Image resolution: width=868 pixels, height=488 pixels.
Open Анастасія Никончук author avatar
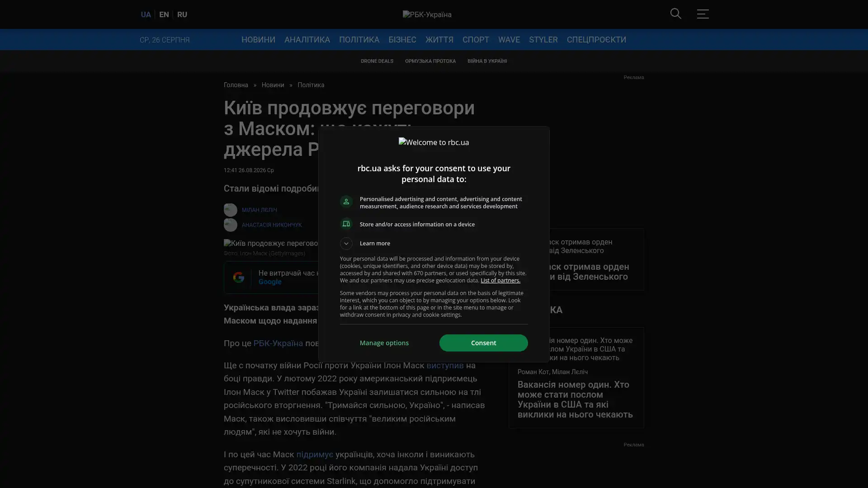pyautogui.click(x=230, y=225)
